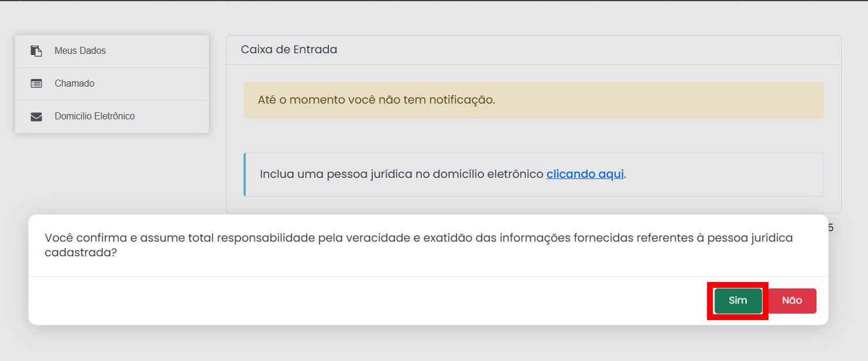Click empty area right of Meus Dados label
868x361 pixels.
(x=158, y=51)
